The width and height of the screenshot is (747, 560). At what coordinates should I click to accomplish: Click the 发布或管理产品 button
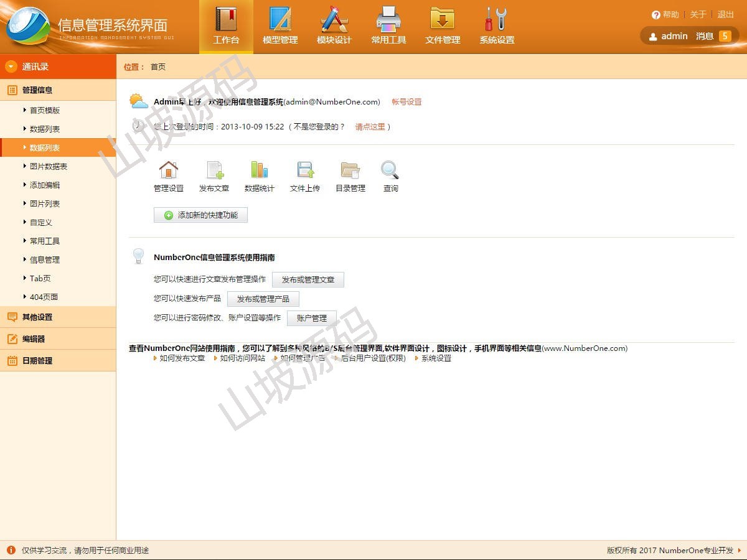click(263, 299)
